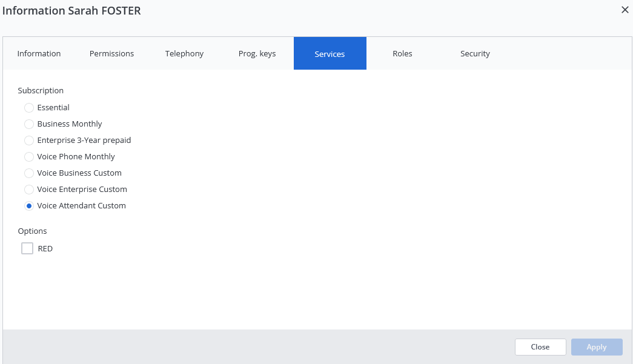Click the Apply button

(596, 347)
